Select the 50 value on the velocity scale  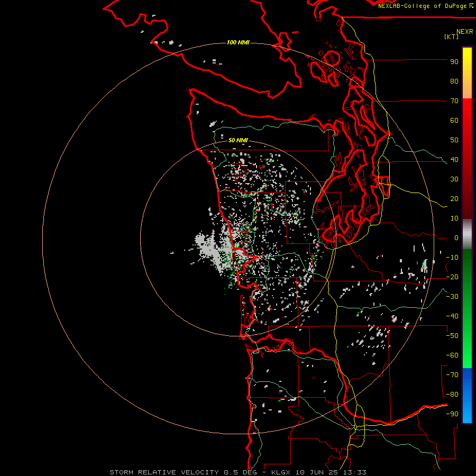click(454, 140)
